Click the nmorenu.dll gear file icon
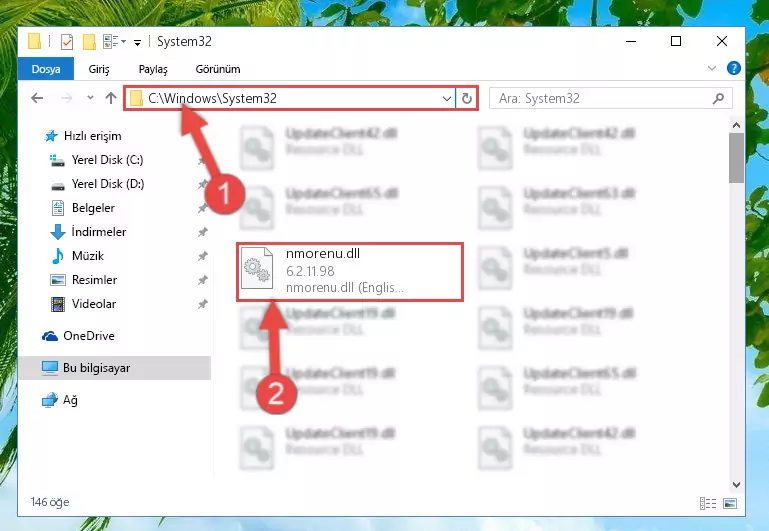Image resolution: width=769 pixels, height=531 pixels. pos(257,268)
